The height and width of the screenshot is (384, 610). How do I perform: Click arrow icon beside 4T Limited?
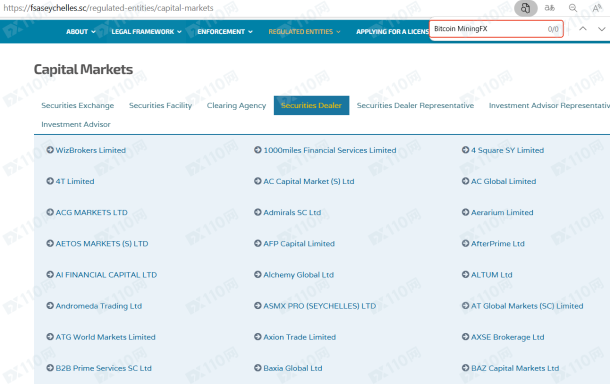coord(50,181)
